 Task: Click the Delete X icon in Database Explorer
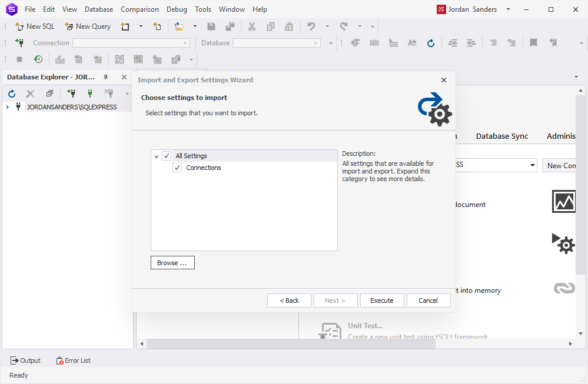coord(31,94)
